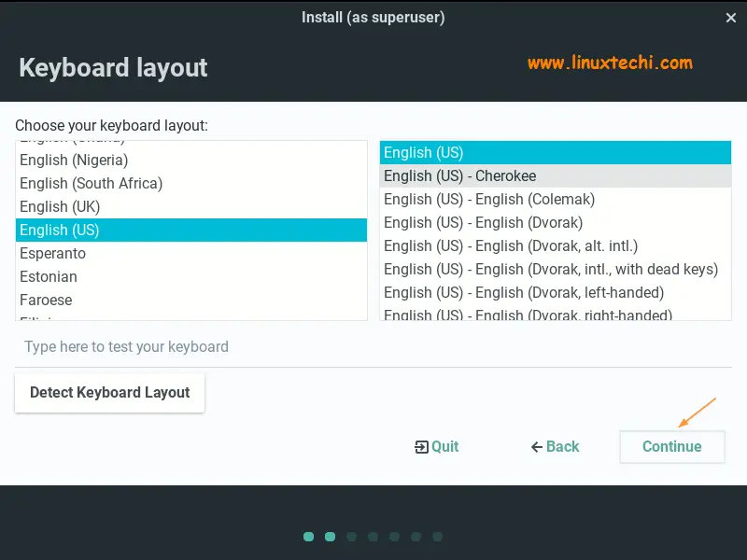747x560 pixels.
Task: Click the Quit exit-door icon
Action: tap(421, 447)
